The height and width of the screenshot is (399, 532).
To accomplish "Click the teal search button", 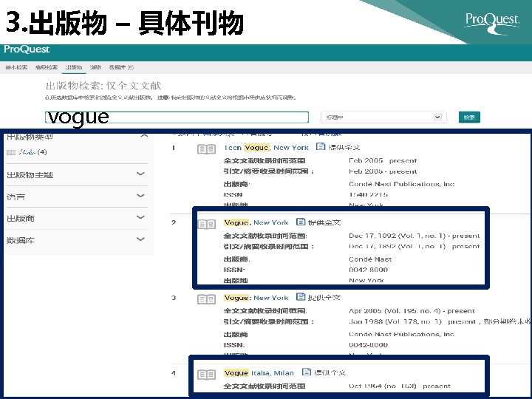I will pyautogui.click(x=469, y=117).
